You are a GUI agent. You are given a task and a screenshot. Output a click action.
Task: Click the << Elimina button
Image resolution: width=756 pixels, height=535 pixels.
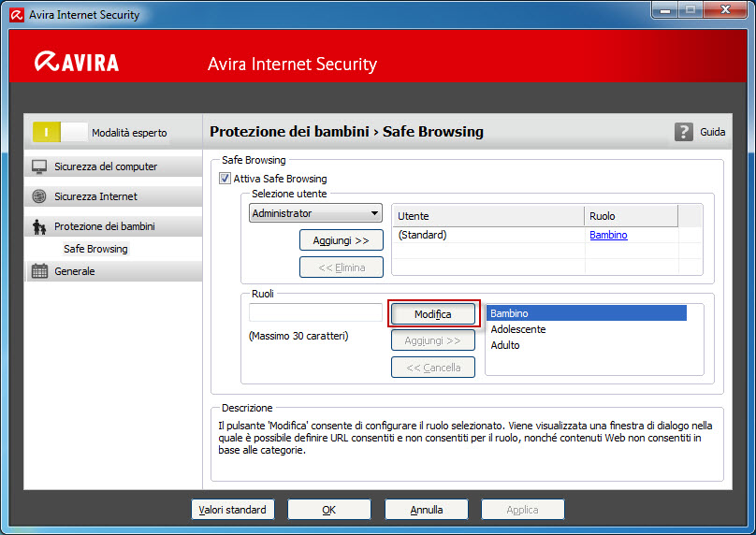pyautogui.click(x=342, y=267)
